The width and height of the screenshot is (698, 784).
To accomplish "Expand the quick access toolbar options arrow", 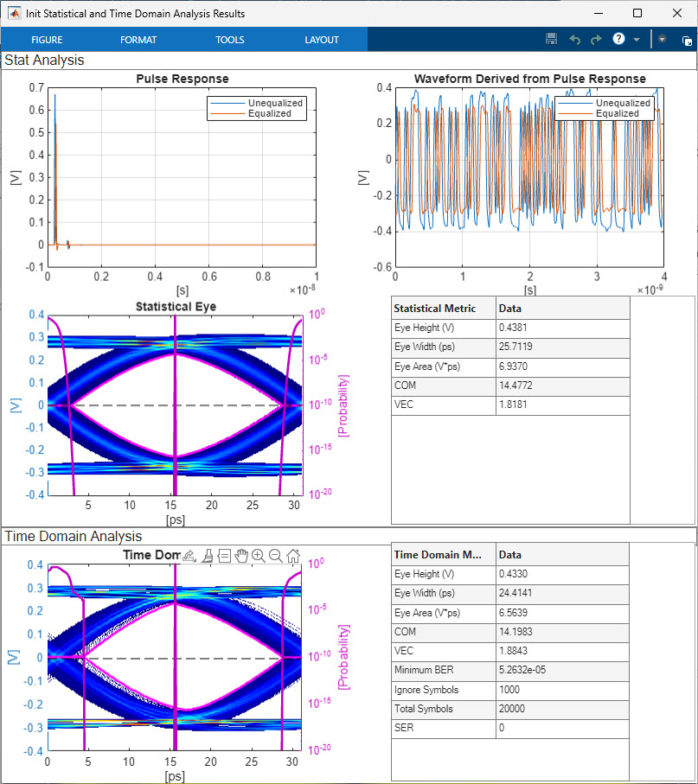I will [662, 39].
